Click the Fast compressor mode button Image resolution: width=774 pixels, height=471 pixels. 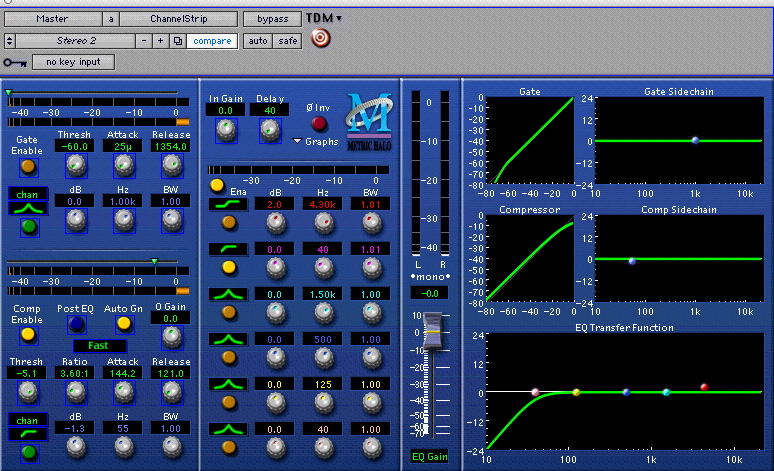pos(99,346)
